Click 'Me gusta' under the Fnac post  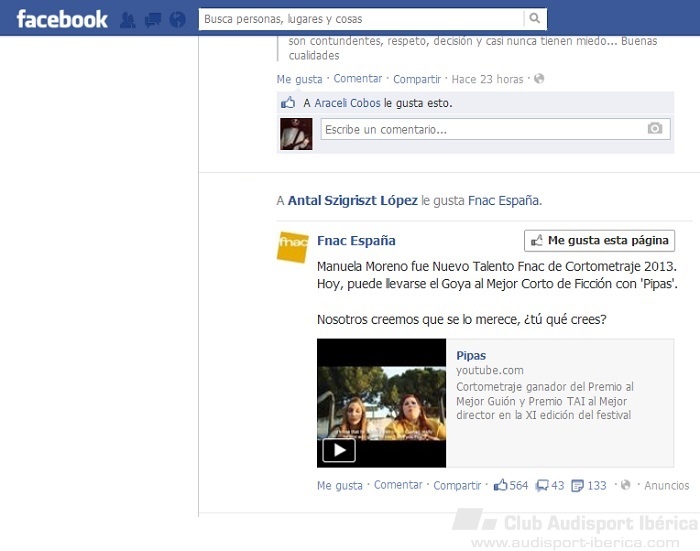tap(340, 485)
